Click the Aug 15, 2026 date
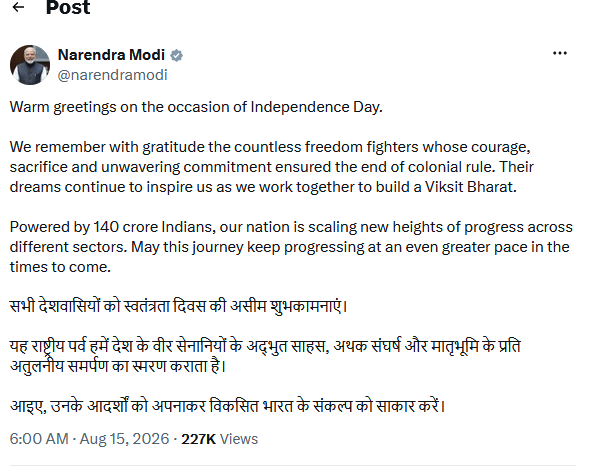The height and width of the screenshot is (466, 591). [124, 439]
